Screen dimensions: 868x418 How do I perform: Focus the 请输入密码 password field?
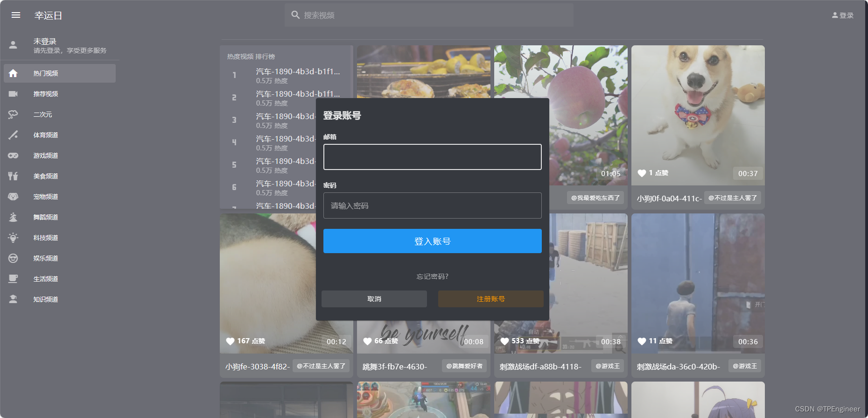pyautogui.click(x=432, y=205)
